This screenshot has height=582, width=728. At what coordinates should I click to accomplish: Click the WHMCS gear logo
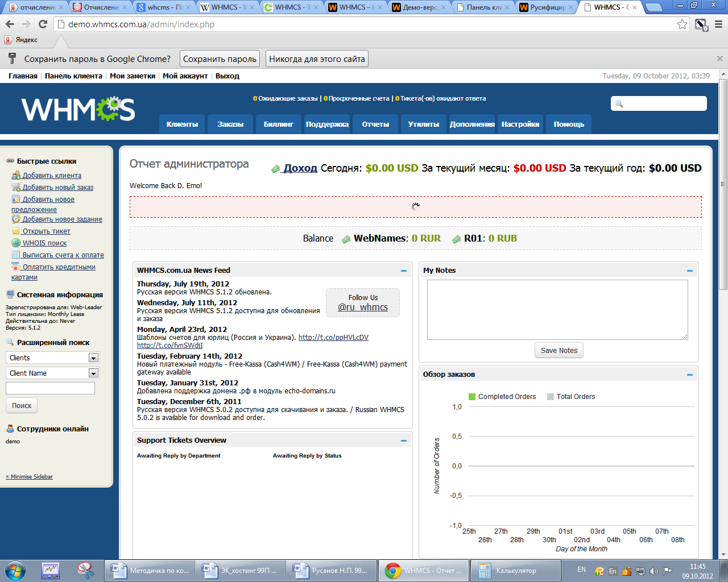pyautogui.click(x=78, y=109)
